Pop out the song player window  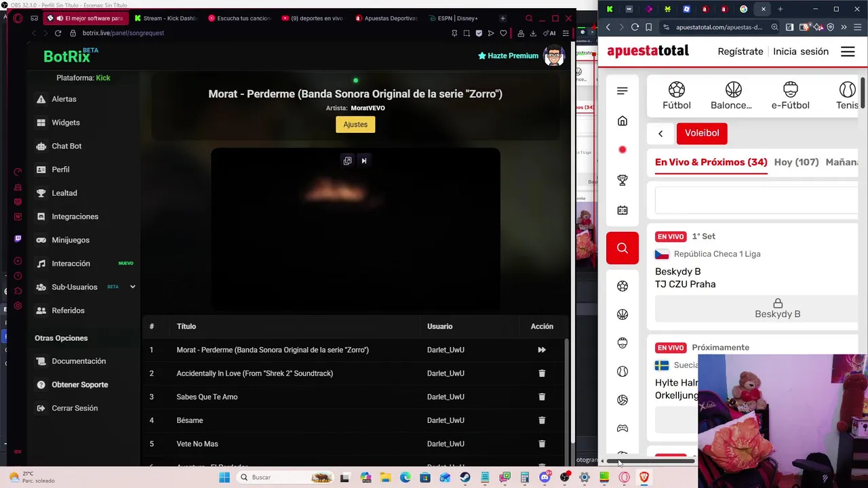click(x=347, y=161)
